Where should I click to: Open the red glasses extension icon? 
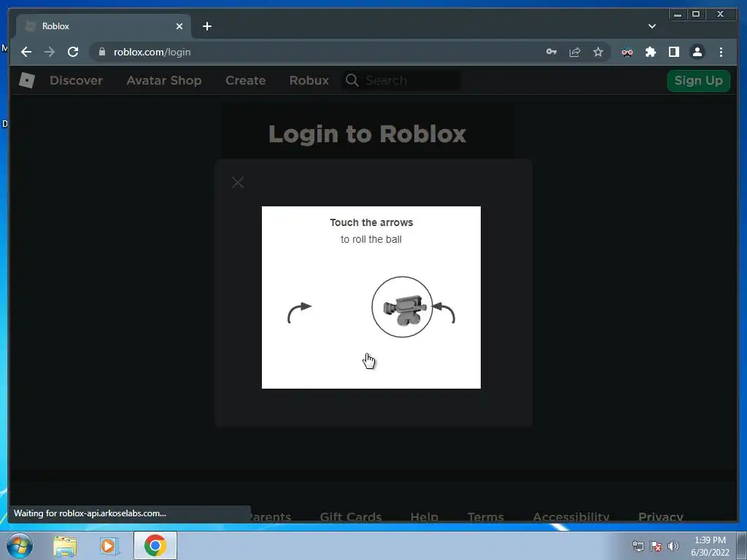[x=627, y=52]
